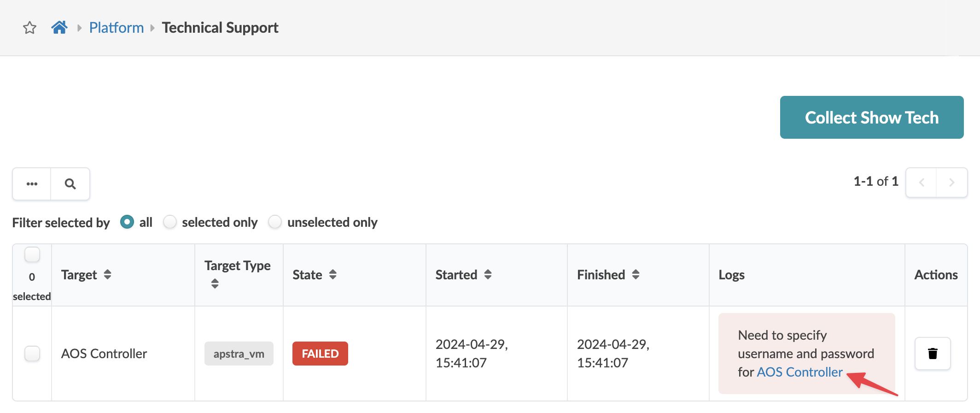The height and width of the screenshot is (413, 980).
Task: Sort table by Started column
Action: [x=488, y=275]
